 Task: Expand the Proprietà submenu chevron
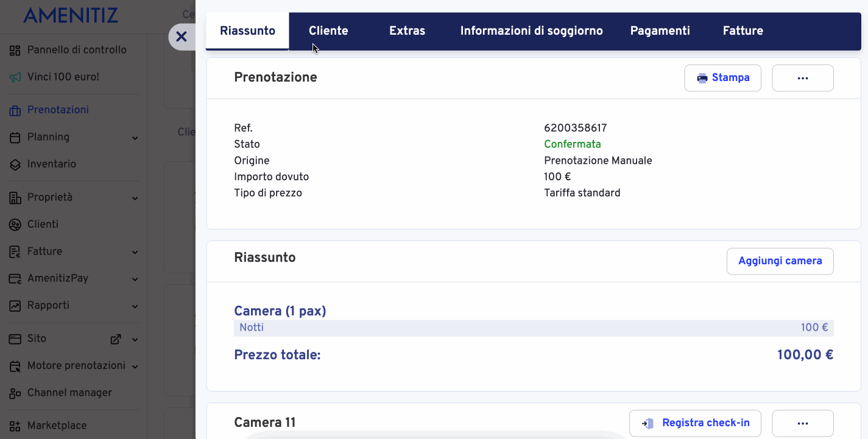click(x=135, y=198)
